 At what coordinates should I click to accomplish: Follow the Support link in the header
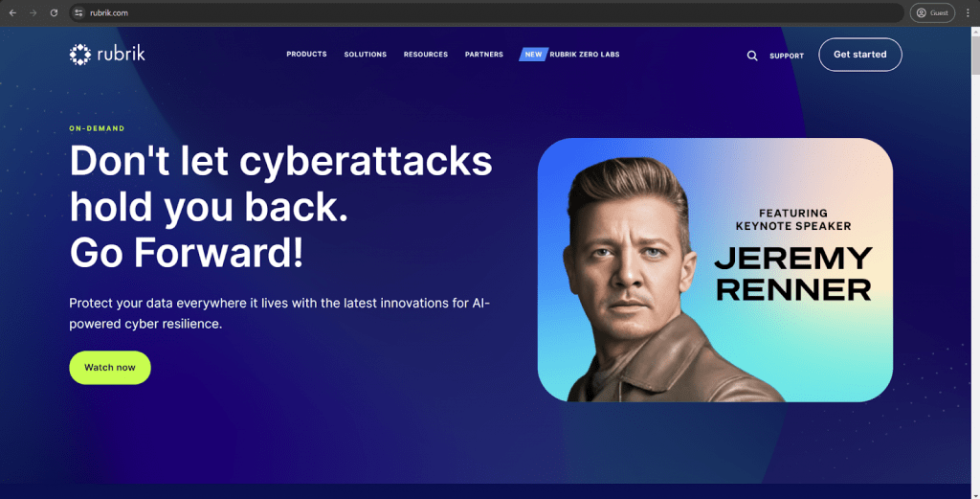tap(787, 56)
